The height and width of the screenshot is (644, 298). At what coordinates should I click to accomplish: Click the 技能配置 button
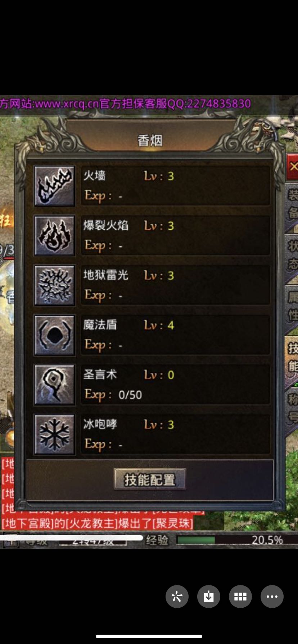[150, 479]
